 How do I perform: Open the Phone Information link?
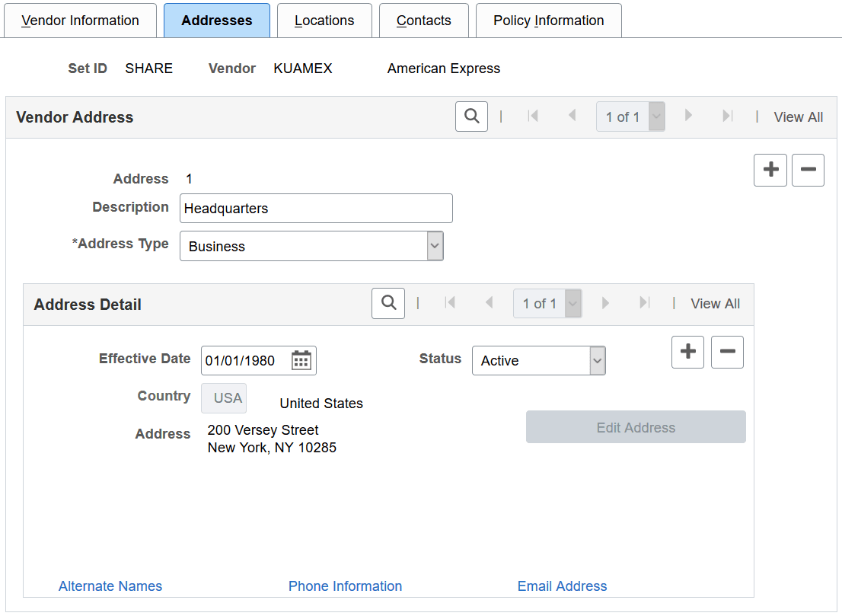345,586
